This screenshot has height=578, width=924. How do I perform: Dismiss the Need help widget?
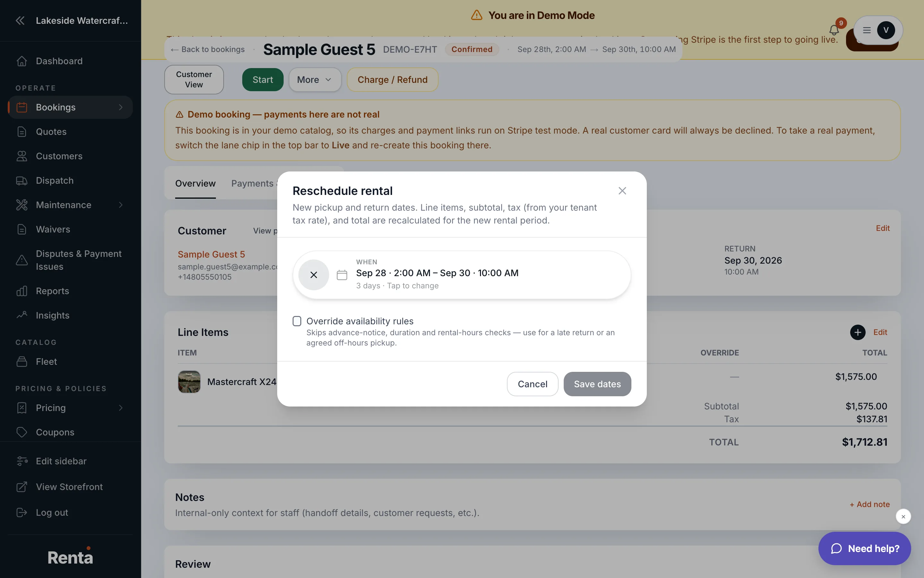click(x=903, y=516)
